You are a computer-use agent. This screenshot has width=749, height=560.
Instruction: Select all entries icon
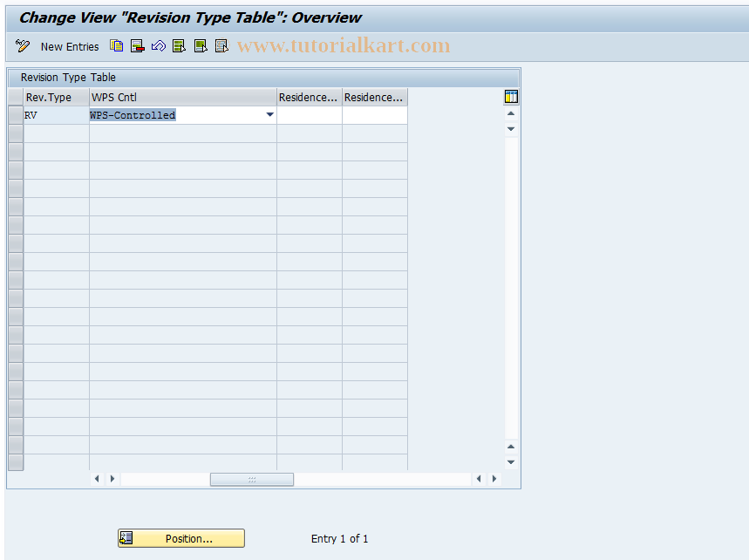179,46
